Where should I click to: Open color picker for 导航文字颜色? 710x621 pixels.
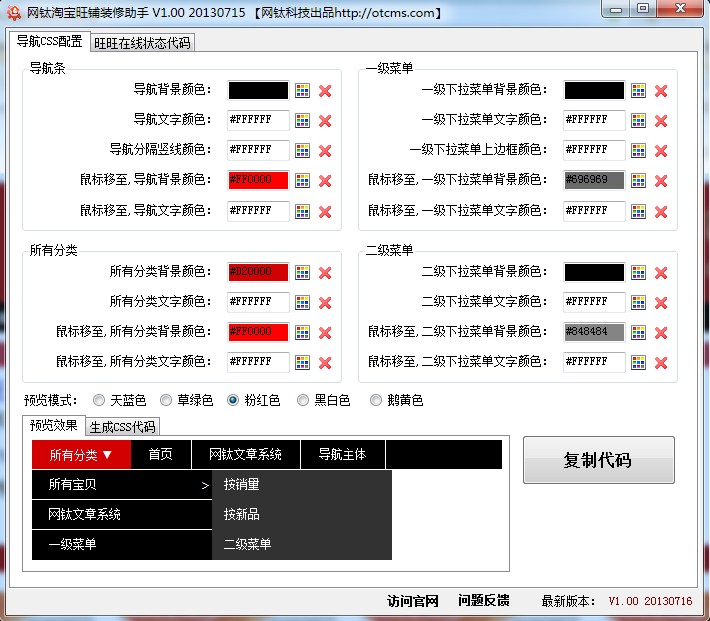coord(302,120)
